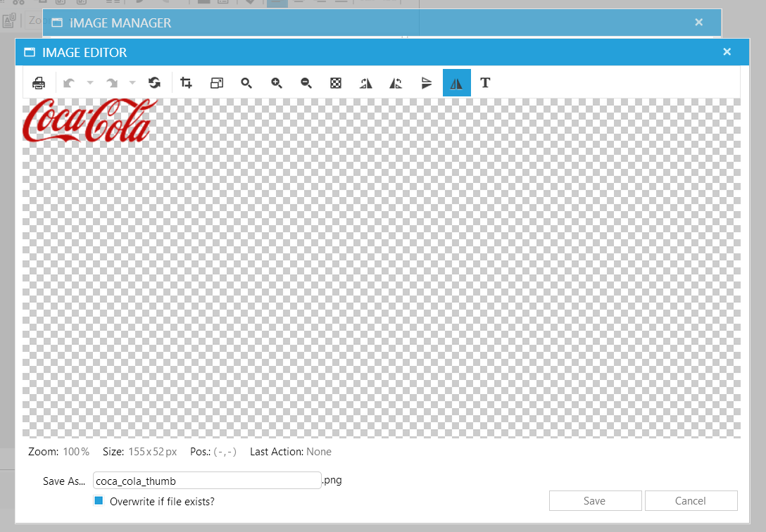Click the Save button

click(x=595, y=501)
